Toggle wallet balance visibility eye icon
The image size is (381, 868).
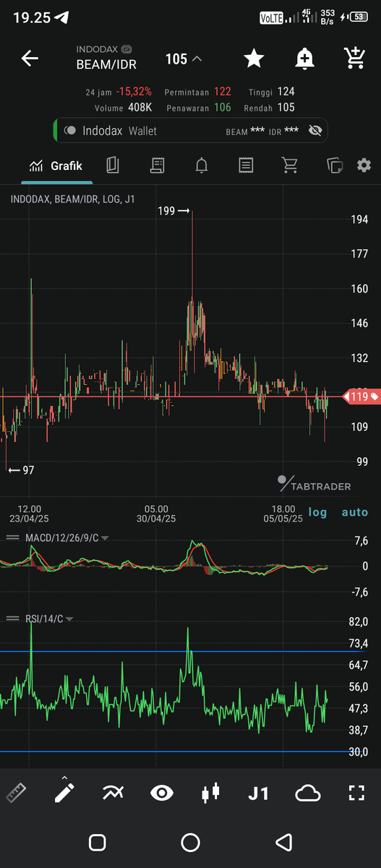[314, 131]
